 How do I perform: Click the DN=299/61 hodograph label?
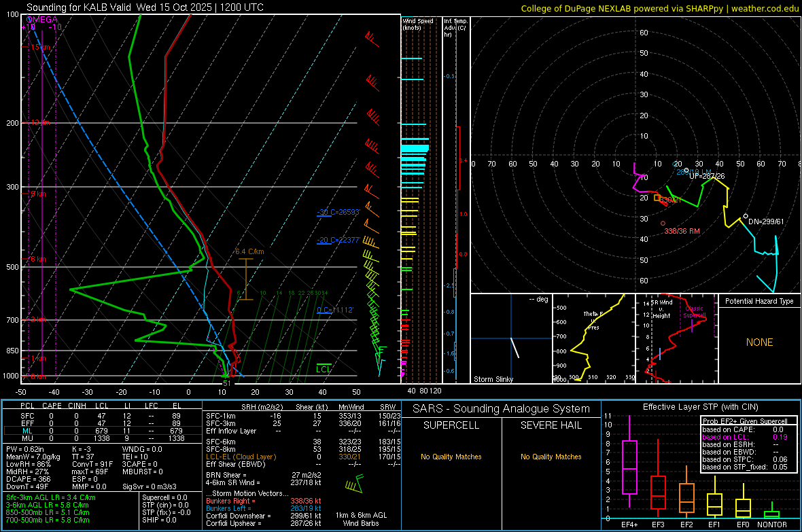[x=766, y=221]
